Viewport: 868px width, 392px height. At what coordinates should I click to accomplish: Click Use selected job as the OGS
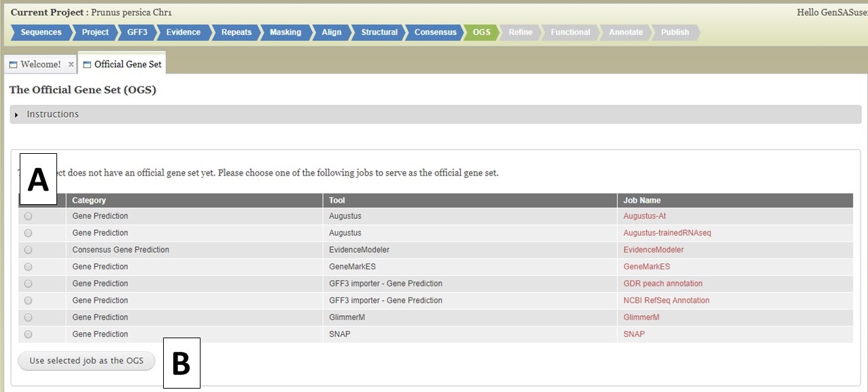(86, 361)
